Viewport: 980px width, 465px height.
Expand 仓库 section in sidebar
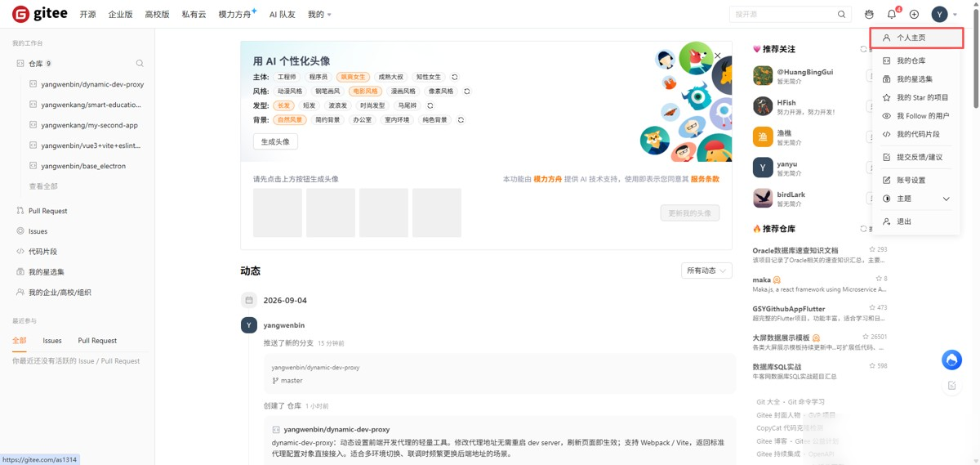click(36, 63)
